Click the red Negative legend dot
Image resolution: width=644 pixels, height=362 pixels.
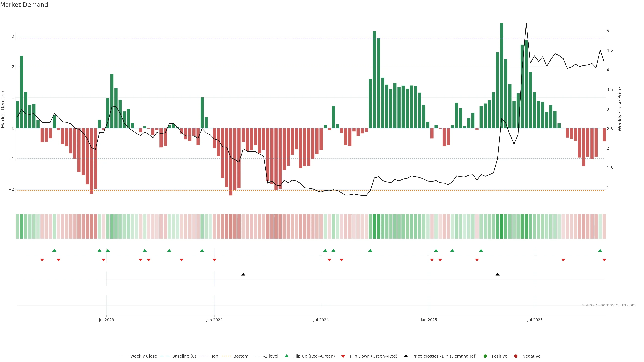point(516,356)
